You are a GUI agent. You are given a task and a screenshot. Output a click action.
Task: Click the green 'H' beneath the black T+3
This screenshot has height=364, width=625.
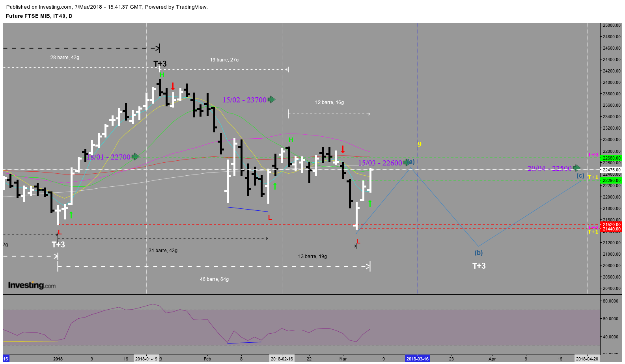pos(162,74)
